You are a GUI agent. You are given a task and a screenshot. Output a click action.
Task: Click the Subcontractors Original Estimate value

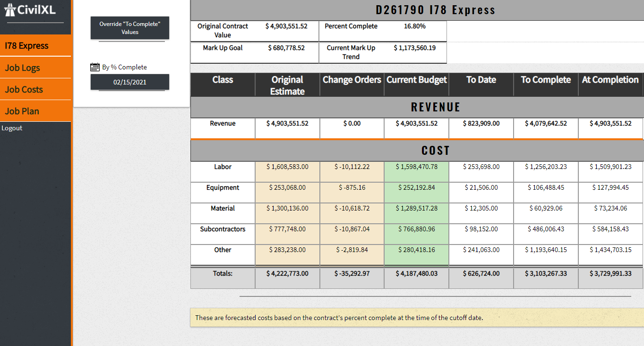(287, 229)
